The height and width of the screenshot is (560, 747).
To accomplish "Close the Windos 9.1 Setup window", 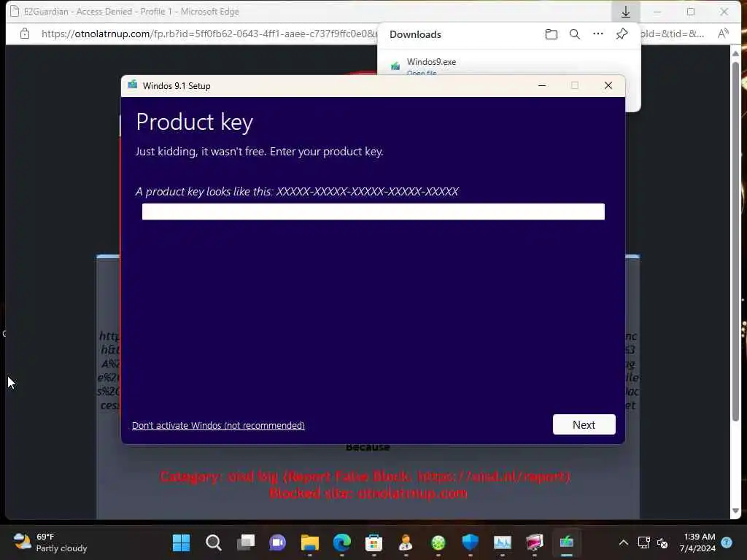I will pos(608,86).
